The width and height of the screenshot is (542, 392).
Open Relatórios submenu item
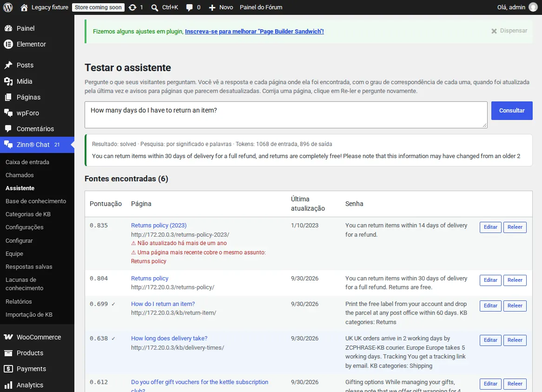pyautogui.click(x=19, y=302)
